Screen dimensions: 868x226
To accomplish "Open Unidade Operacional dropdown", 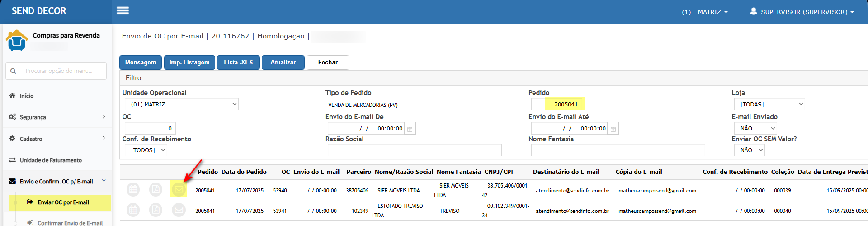I will (x=182, y=104).
